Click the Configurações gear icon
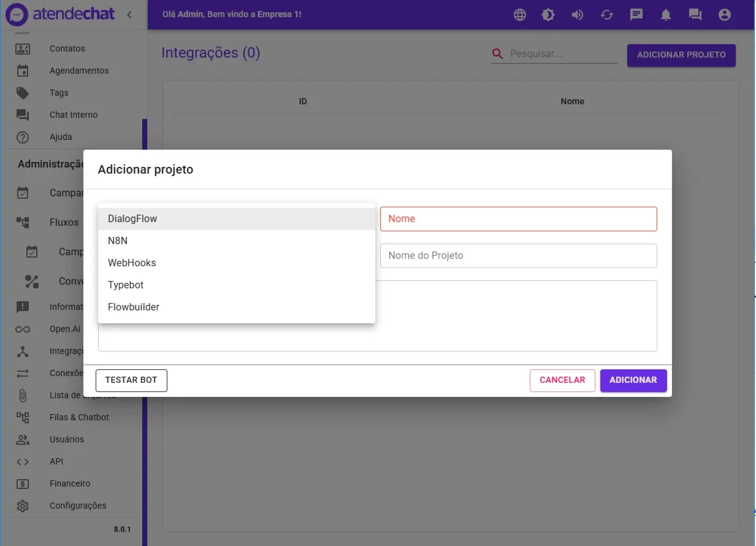Image resolution: width=756 pixels, height=546 pixels. click(23, 506)
